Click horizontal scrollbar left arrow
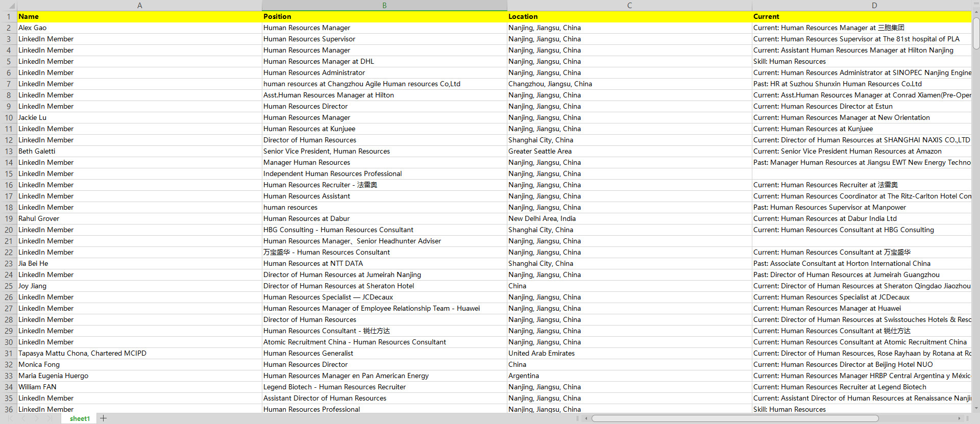 pos(586,418)
